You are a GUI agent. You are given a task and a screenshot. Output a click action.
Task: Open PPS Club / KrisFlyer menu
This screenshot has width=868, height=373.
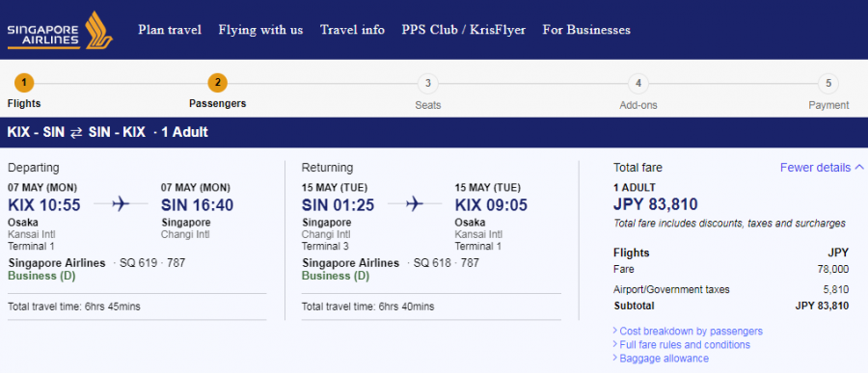click(x=463, y=30)
